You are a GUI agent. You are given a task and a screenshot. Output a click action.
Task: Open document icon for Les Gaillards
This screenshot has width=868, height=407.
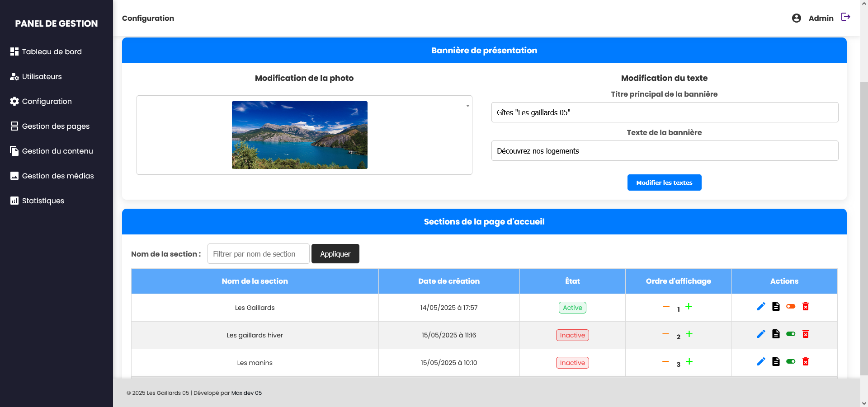(x=776, y=306)
